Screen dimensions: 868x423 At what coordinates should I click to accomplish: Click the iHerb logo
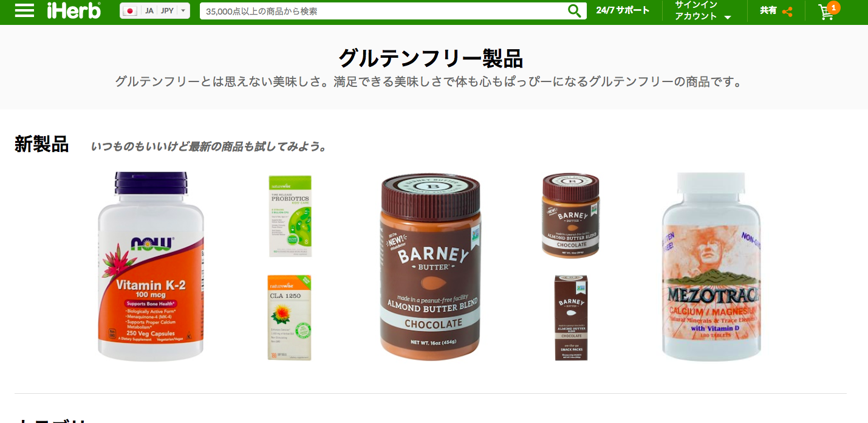coord(74,11)
